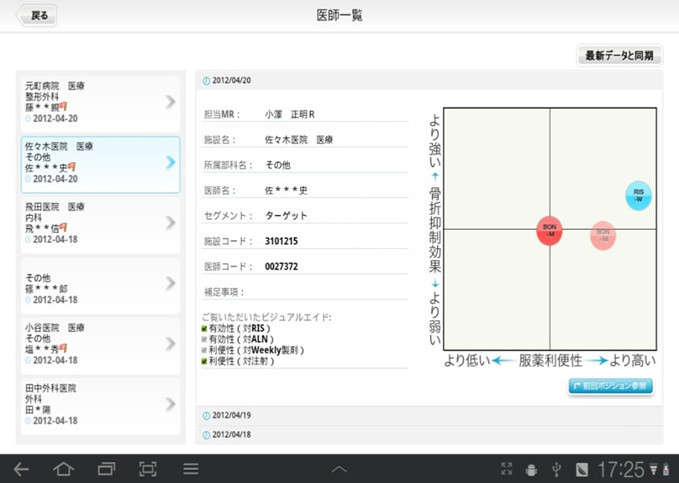Screen dimensions: 679x483
Task: Open 前回ポジション参照 previous position reference
Action: (x=611, y=386)
